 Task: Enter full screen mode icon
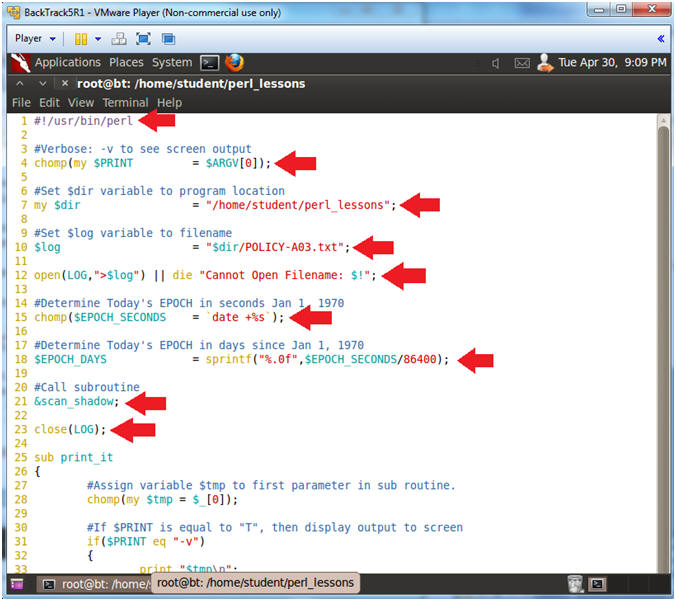pyautogui.click(x=143, y=39)
